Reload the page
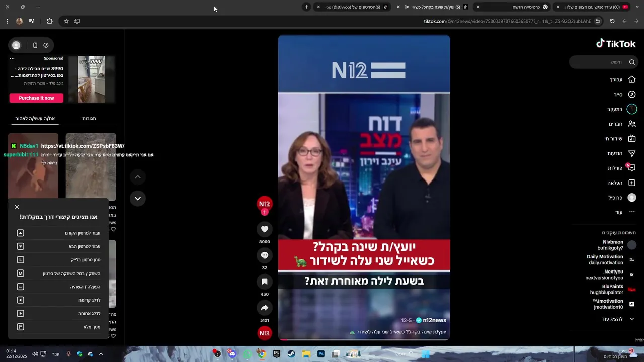The height and width of the screenshot is (362, 644). pyautogui.click(x=612, y=21)
